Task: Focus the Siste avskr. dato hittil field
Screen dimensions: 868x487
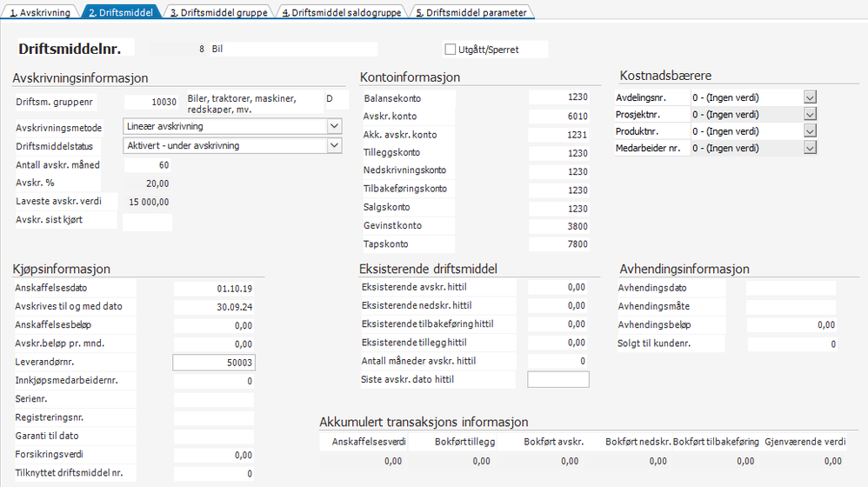Action: pos(558,380)
